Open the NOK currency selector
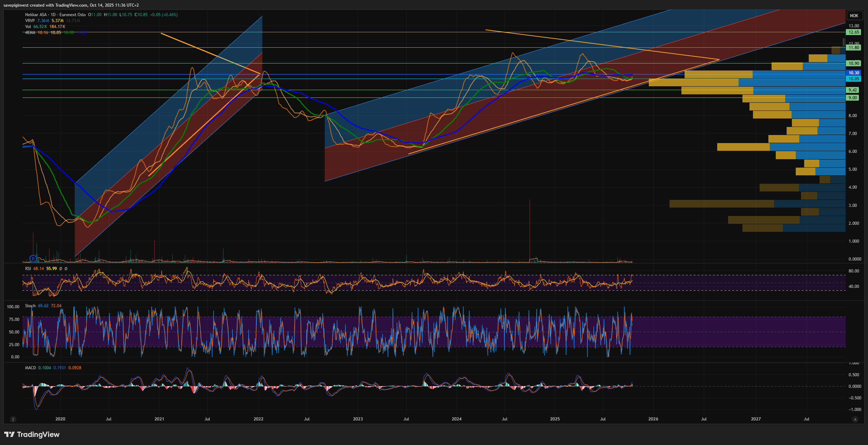The image size is (868, 445). pyautogui.click(x=854, y=16)
